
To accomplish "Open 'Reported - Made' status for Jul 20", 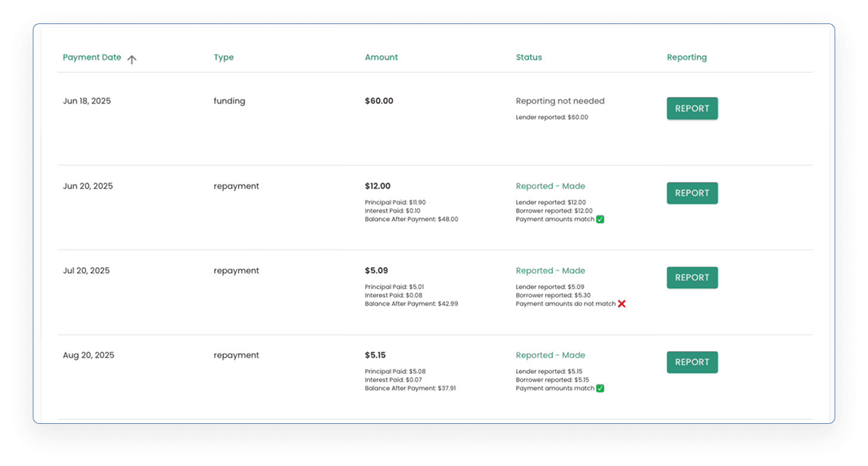I will click(x=550, y=271).
